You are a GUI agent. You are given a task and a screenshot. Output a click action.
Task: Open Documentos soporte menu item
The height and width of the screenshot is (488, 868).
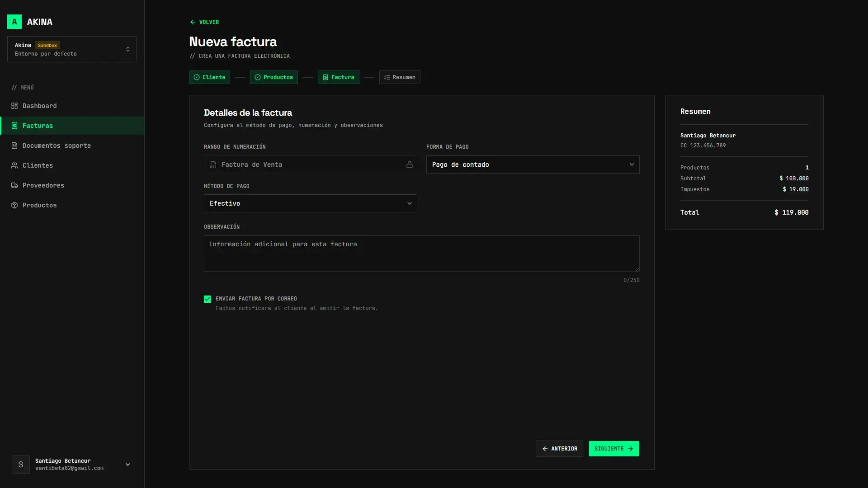point(72,145)
